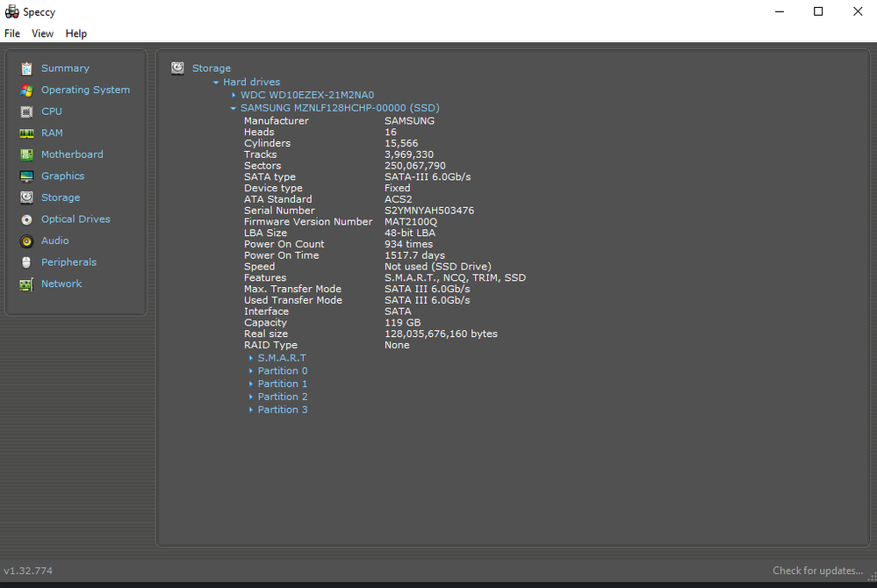Select the Network icon in sidebar
The image size is (877, 588).
click(26, 284)
